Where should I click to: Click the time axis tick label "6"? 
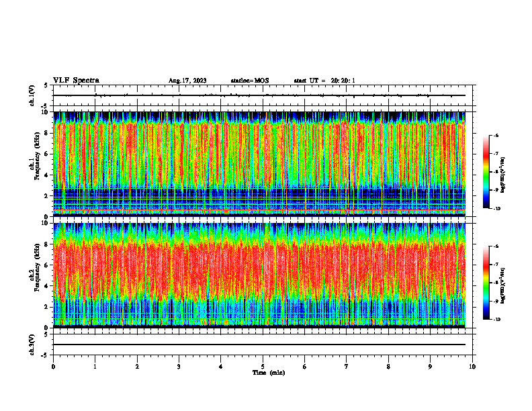point(305,367)
